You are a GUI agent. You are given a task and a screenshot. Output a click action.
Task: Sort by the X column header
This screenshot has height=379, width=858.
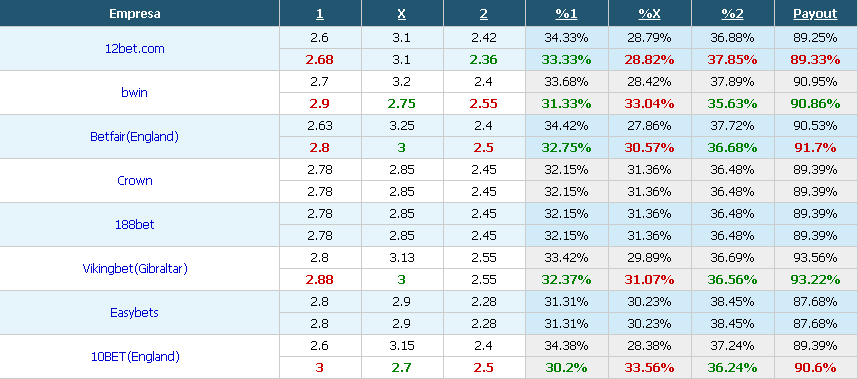coord(402,14)
